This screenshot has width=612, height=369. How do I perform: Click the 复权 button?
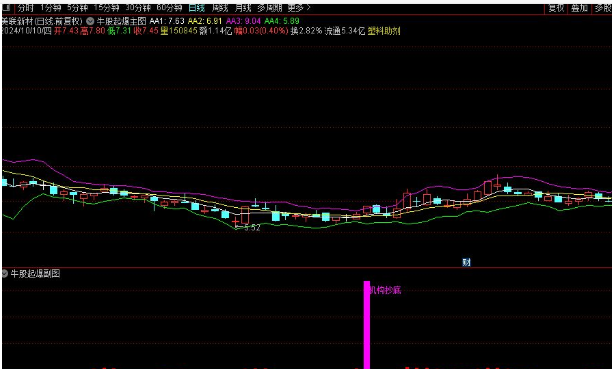pyautogui.click(x=556, y=8)
